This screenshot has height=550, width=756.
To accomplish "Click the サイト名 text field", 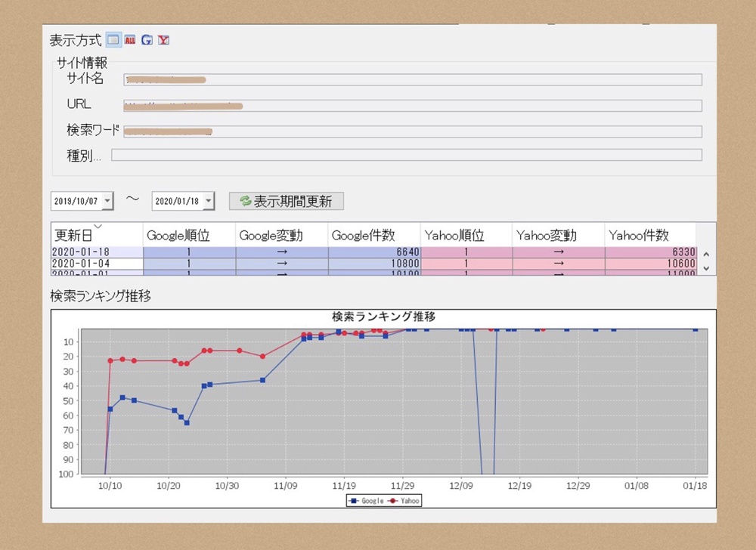I will (x=413, y=80).
